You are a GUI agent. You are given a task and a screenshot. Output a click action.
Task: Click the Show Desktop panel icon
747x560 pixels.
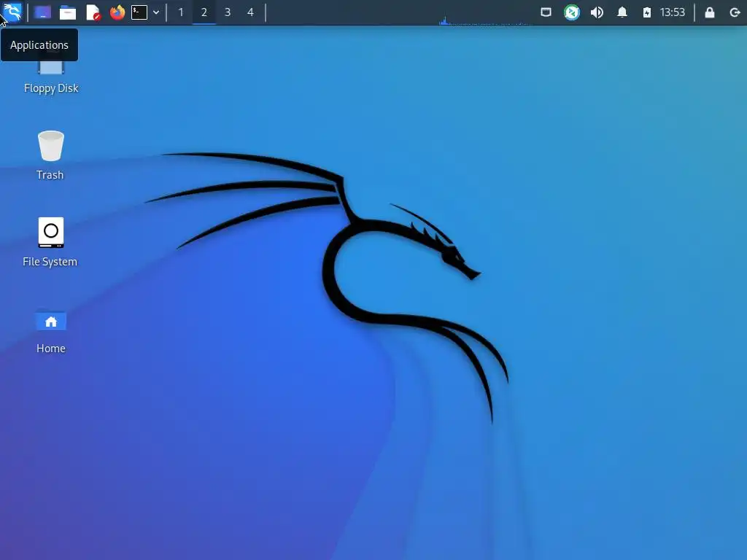pyautogui.click(x=42, y=12)
